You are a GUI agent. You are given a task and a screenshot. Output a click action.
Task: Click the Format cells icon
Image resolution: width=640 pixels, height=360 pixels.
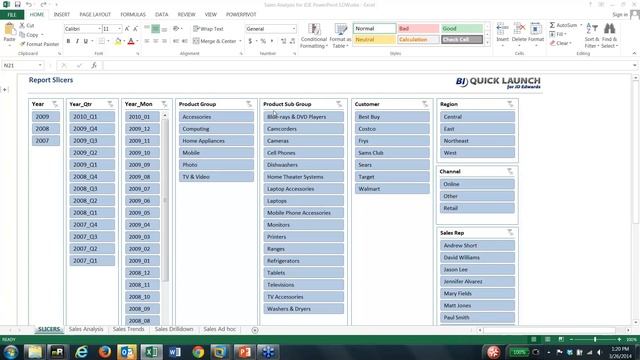click(536, 29)
